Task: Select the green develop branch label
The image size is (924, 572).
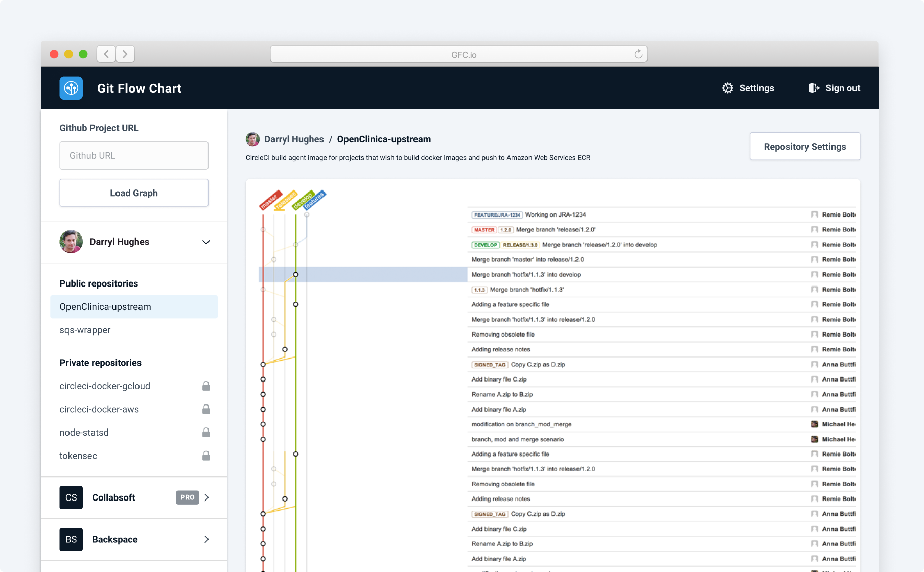Action: (303, 200)
